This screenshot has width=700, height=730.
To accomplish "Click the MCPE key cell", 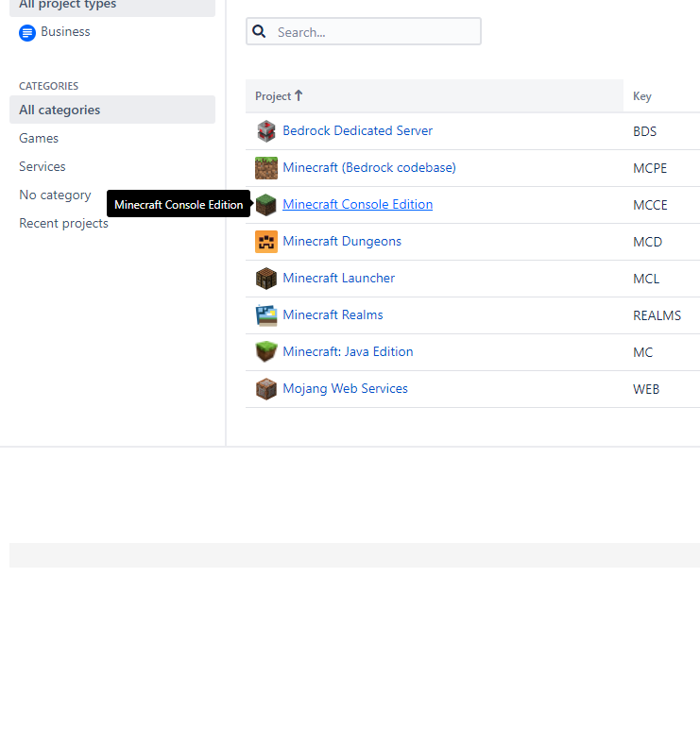I will coord(650,168).
